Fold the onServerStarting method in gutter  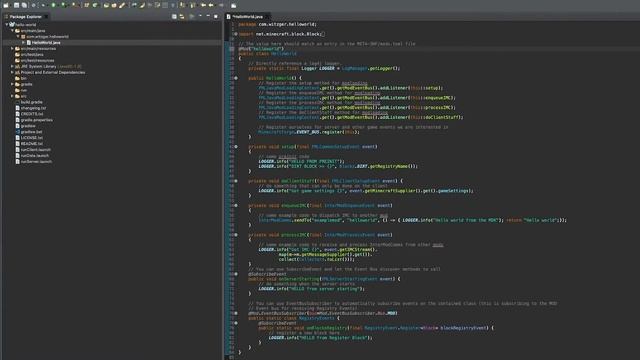pos(236,274)
